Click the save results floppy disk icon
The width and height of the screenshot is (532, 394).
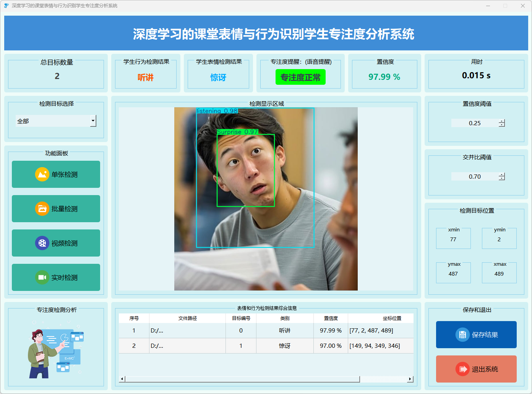[462, 335]
